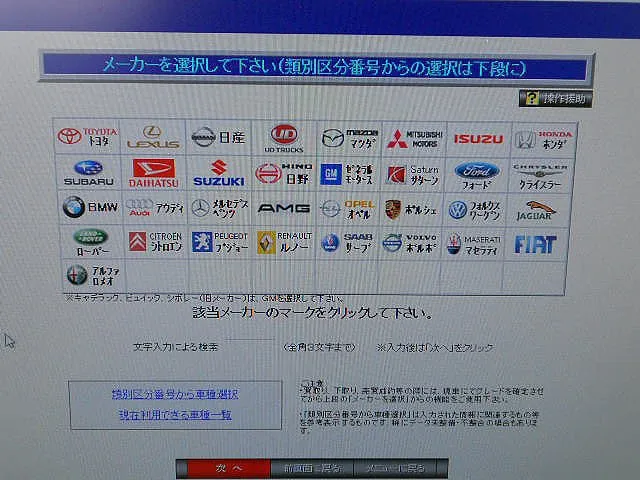Click the Volkswagen logo

coord(475,211)
